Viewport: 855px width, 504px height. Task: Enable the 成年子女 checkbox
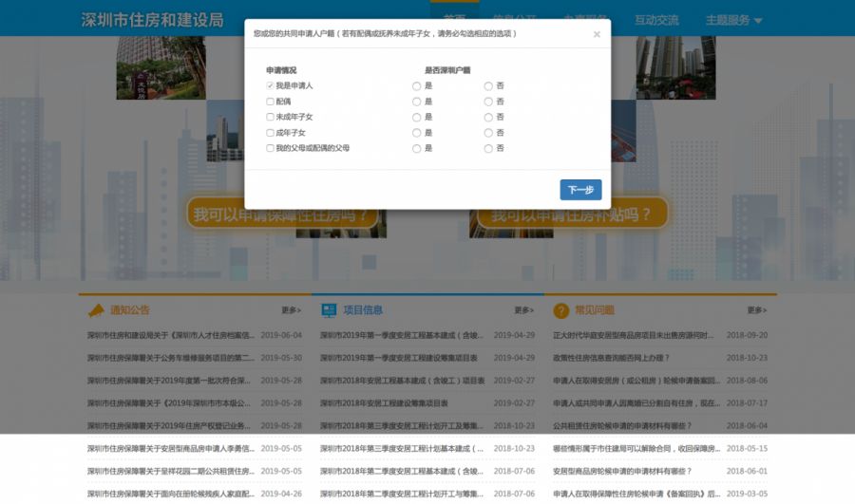coord(271,133)
